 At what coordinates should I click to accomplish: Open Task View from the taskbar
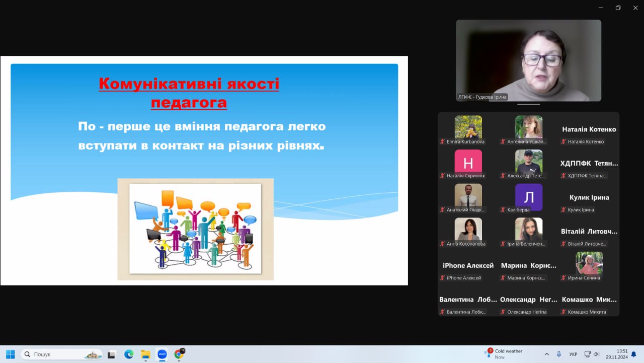pyautogui.click(x=112, y=354)
